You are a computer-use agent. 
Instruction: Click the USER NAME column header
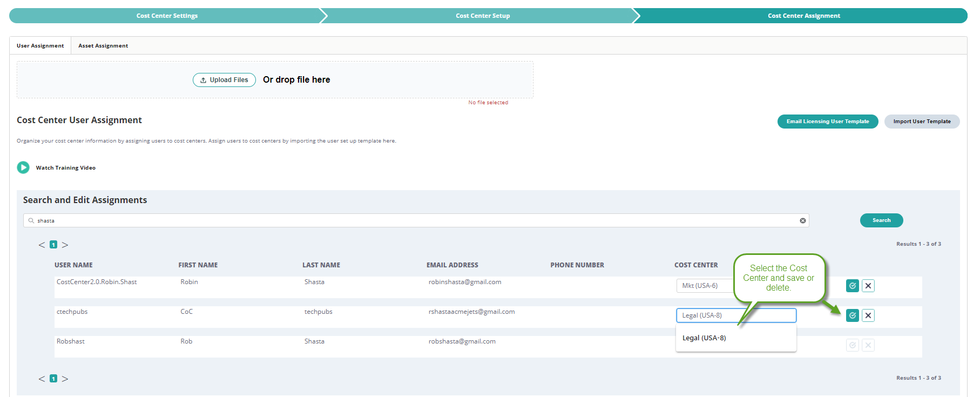tap(73, 265)
